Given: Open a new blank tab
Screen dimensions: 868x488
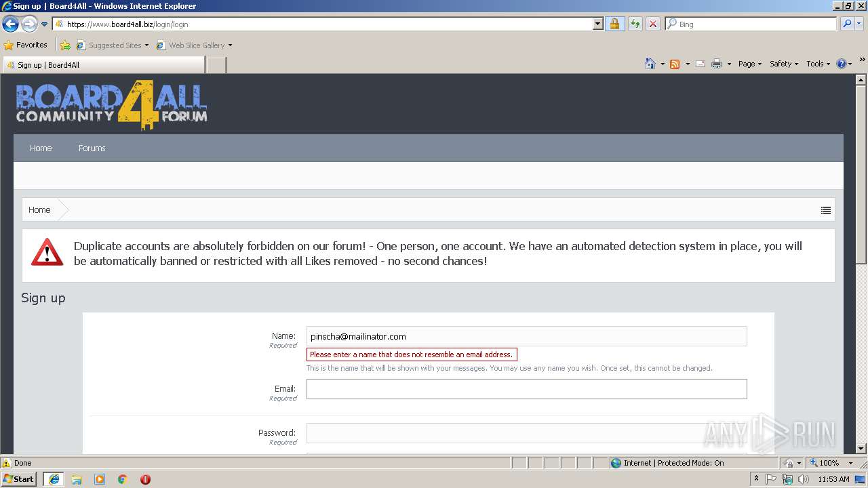Looking at the screenshot, I should (x=216, y=65).
